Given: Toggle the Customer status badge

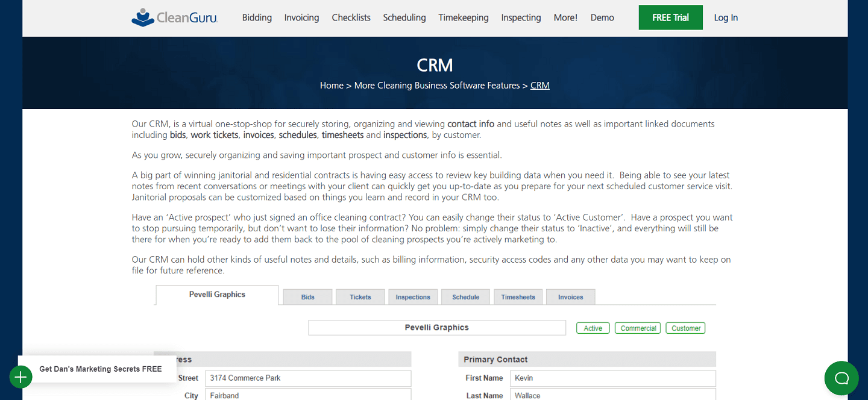Looking at the screenshot, I should pyautogui.click(x=685, y=328).
